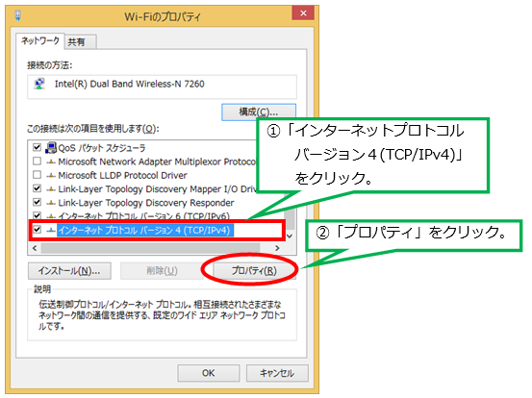Check the Microsoft LLDP Protocol Driver checkbox
This screenshot has width=532, height=398.
pos(37,175)
